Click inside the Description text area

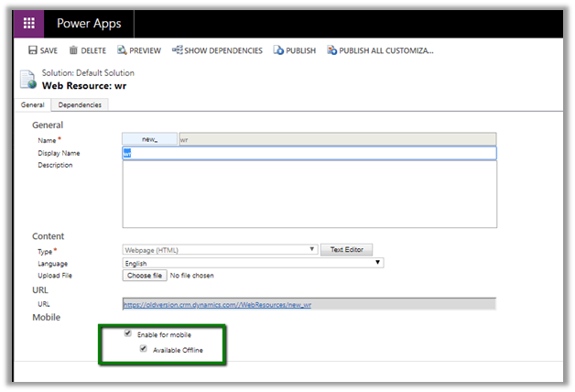(309, 193)
